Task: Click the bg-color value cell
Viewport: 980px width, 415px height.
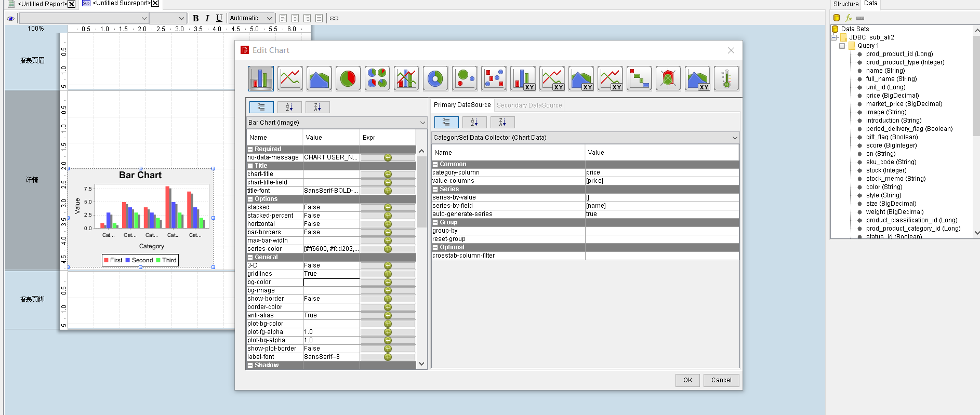Action: tap(332, 282)
